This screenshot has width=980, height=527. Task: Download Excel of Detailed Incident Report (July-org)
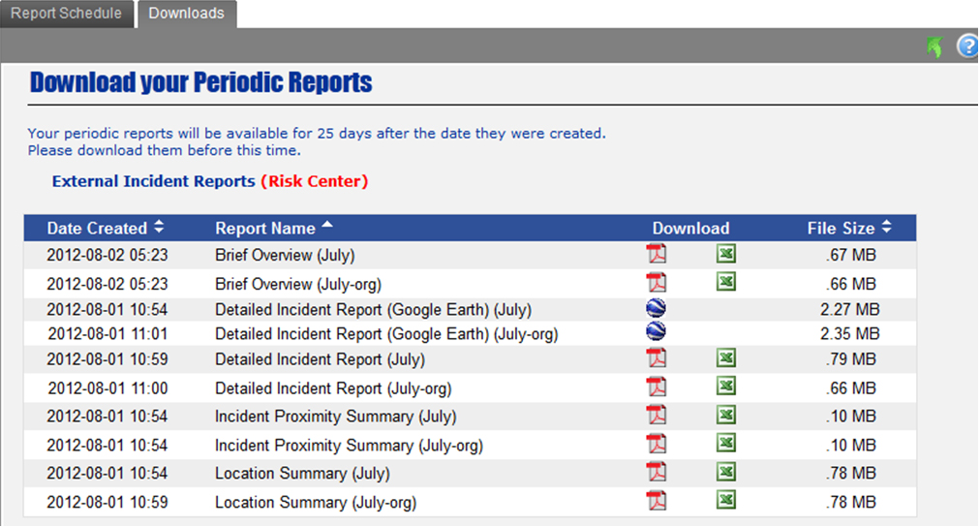[x=725, y=387]
